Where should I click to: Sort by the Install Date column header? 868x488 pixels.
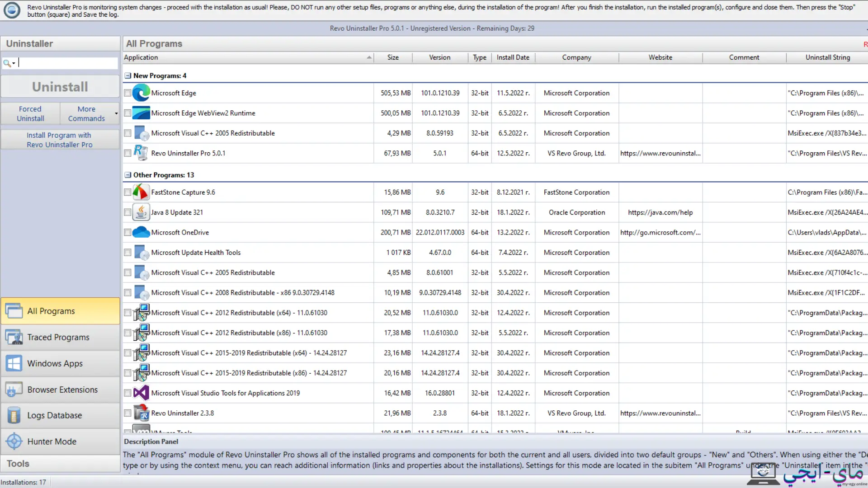513,57
